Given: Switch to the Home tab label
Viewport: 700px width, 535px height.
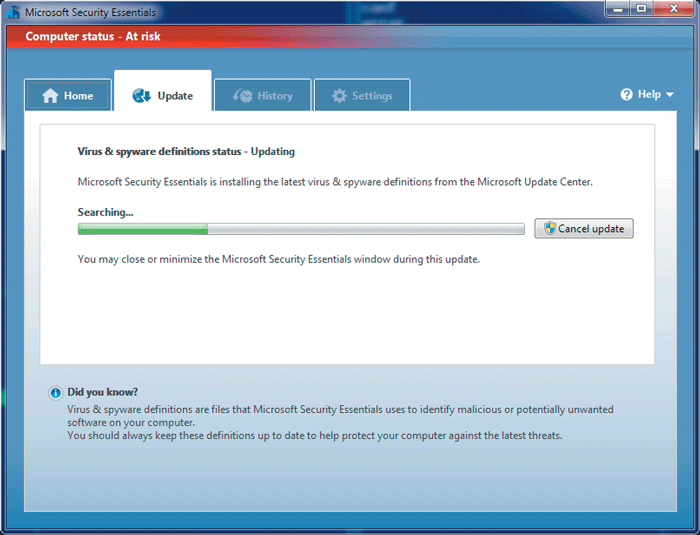Looking at the screenshot, I should [78, 96].
